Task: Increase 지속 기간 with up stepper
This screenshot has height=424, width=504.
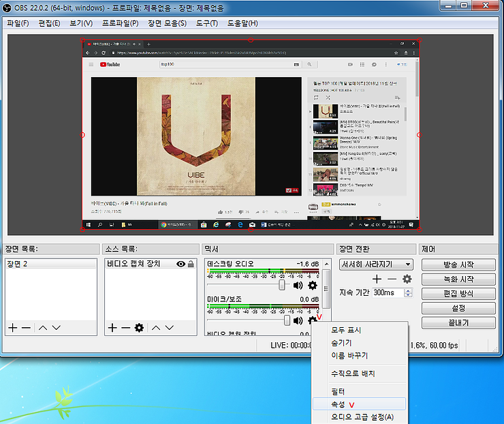Action: click(408, 291)
